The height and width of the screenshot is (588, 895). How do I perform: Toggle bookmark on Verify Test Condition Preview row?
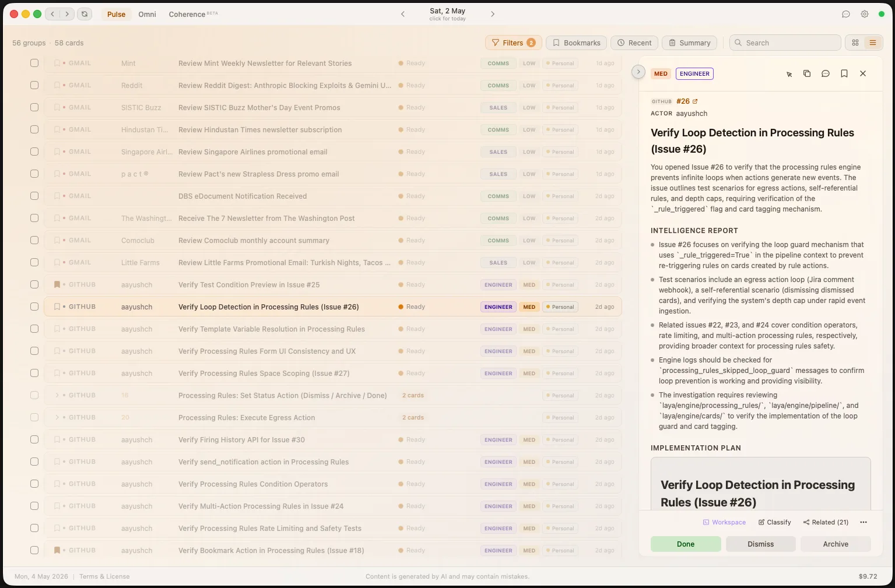point(57,284)
